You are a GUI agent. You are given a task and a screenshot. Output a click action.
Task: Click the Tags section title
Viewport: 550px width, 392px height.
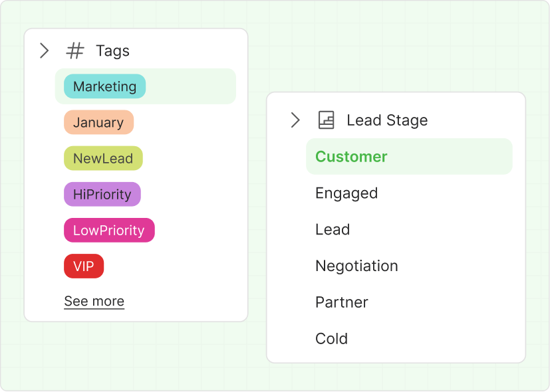tap(112, 50)
